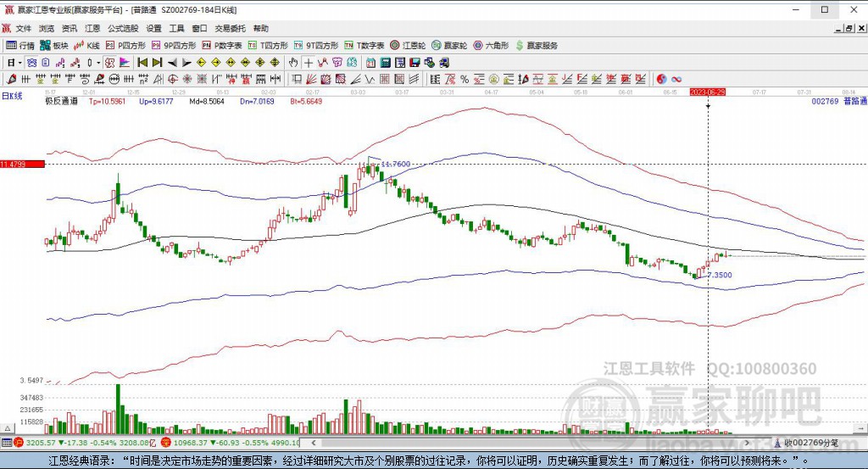Click the 极反通道 indicator label

pos(61,101)
